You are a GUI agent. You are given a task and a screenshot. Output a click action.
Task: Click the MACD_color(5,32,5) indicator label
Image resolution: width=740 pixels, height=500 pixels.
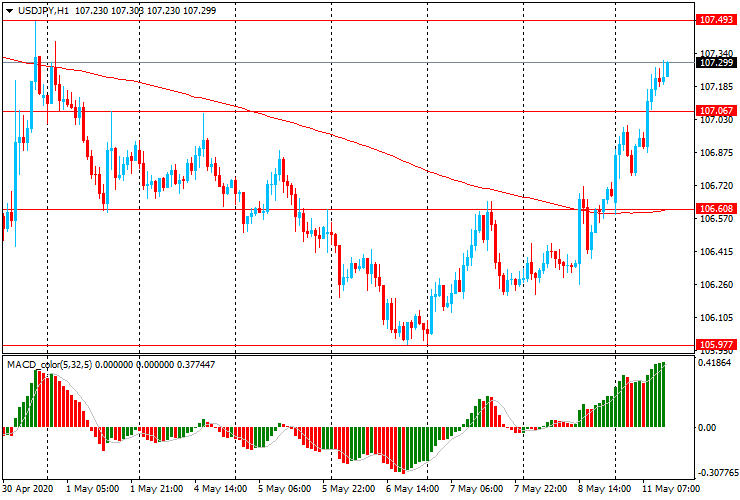(50, 364)
